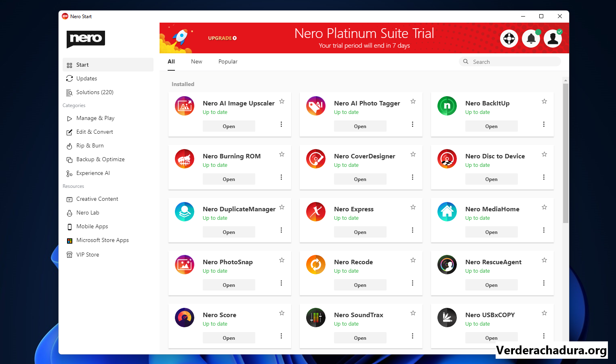Open Microsoft Store Apps in sidebar
Screen dimensions: 616x364
point(108,240)
